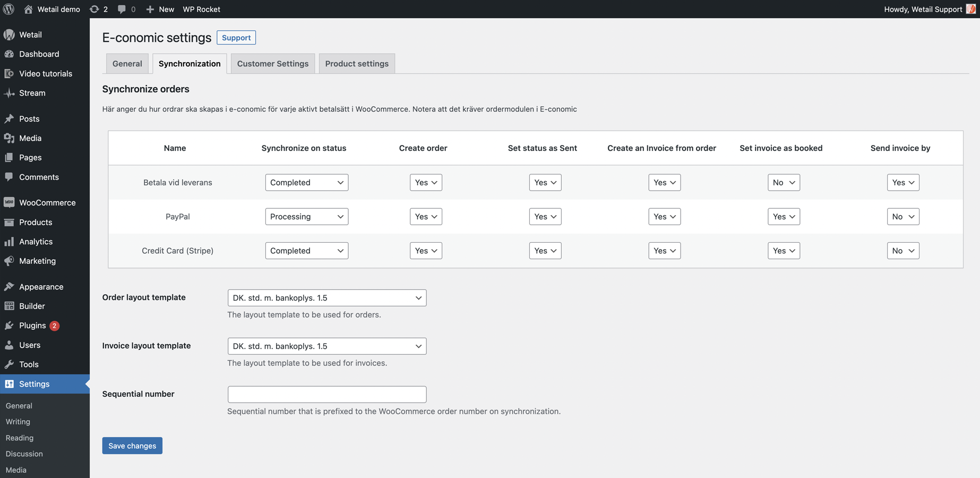This screenshot has width=980, height=478.
Task: Click the WooCommerce icon in sidebar
Action: point(9,202)
